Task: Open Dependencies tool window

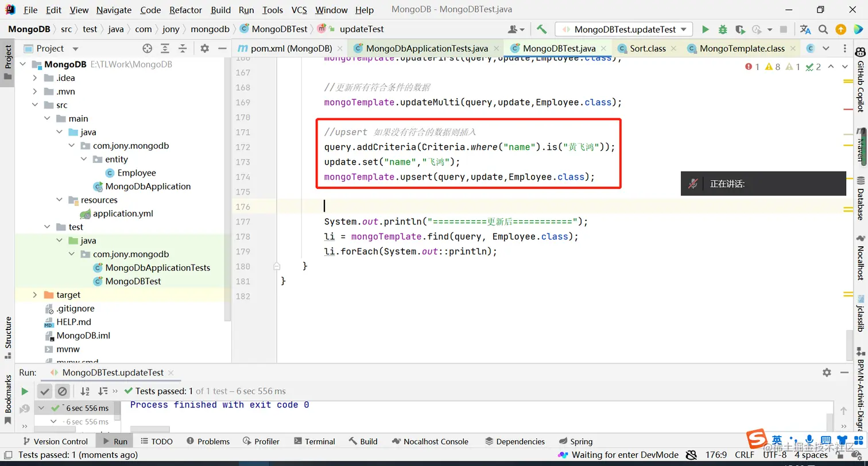Action: 514,441
